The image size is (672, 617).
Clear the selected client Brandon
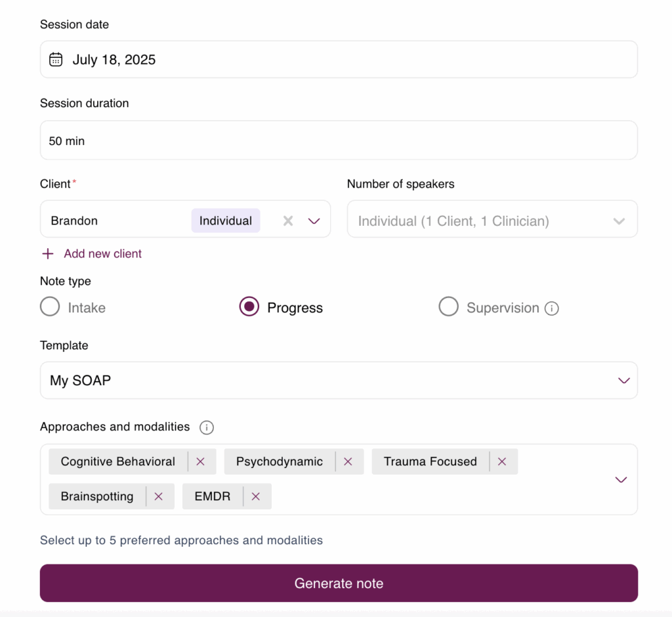[x=288, y=221]
